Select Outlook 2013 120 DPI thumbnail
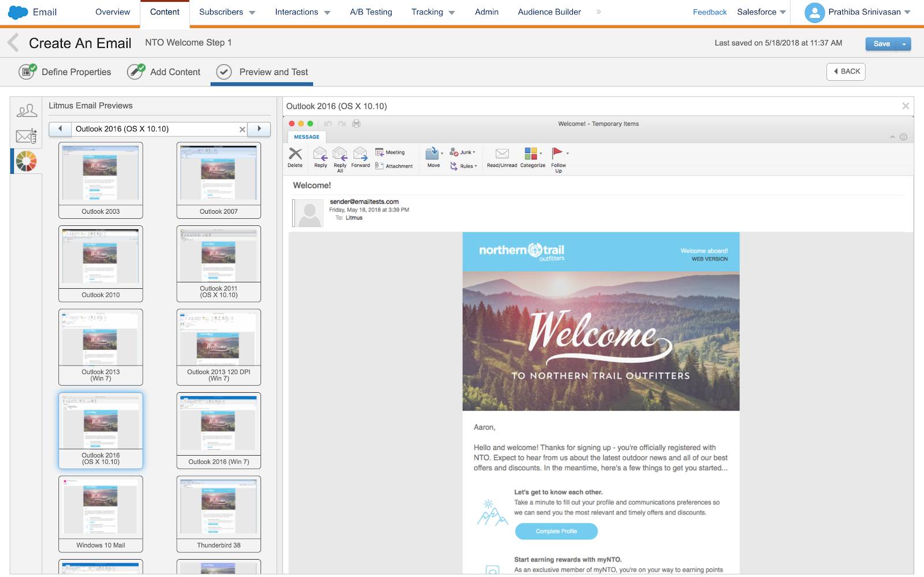 point(219,347)
